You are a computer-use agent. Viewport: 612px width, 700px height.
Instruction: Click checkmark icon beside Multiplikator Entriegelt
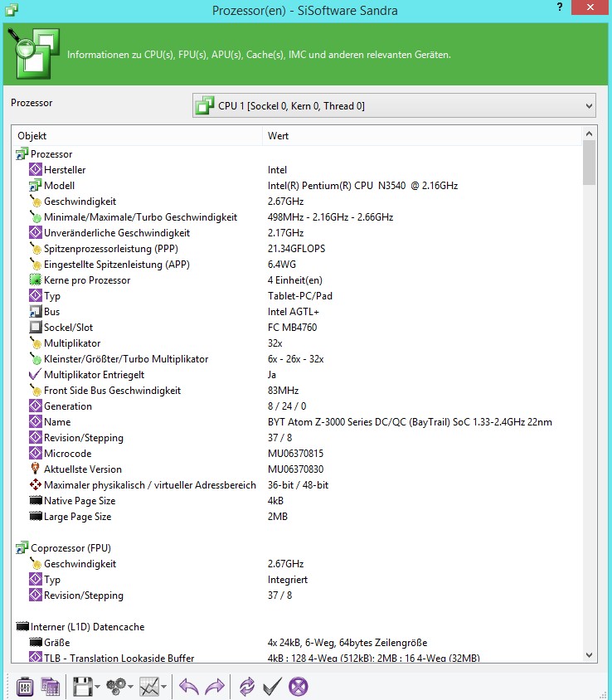click(x=36, y=375)
